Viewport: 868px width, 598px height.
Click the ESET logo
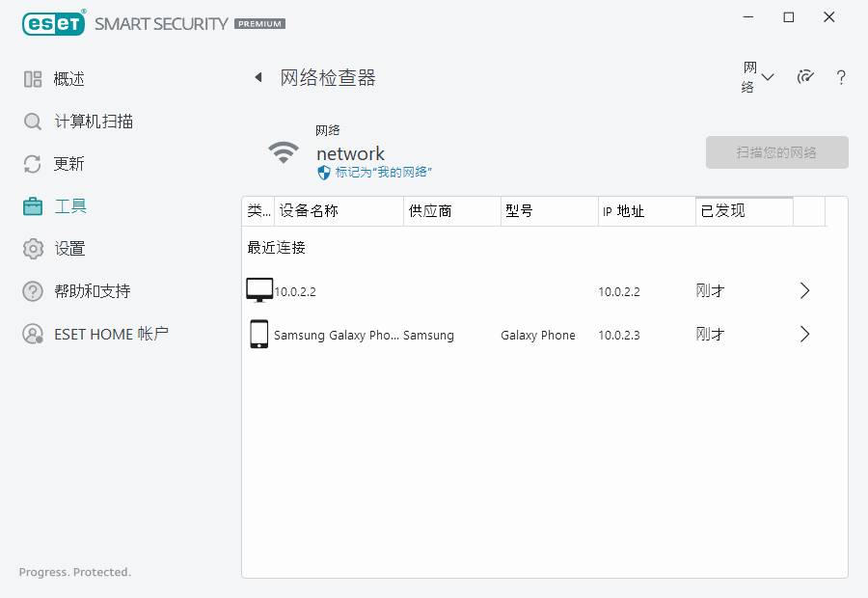coord(54,23)
